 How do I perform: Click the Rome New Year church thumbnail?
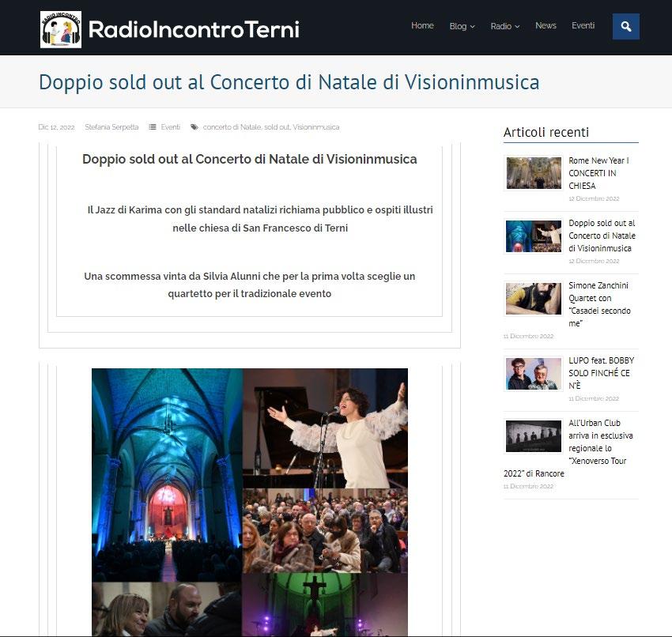tap(534, 173)
